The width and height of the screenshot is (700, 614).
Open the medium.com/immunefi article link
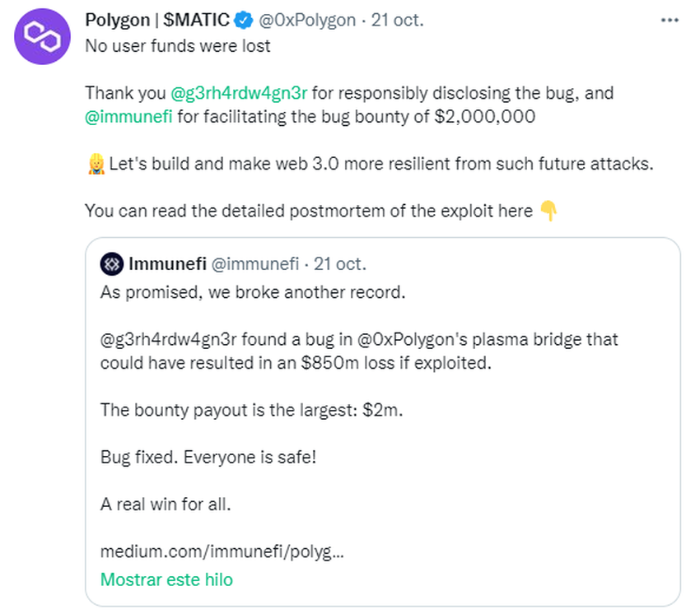(222, 550)
